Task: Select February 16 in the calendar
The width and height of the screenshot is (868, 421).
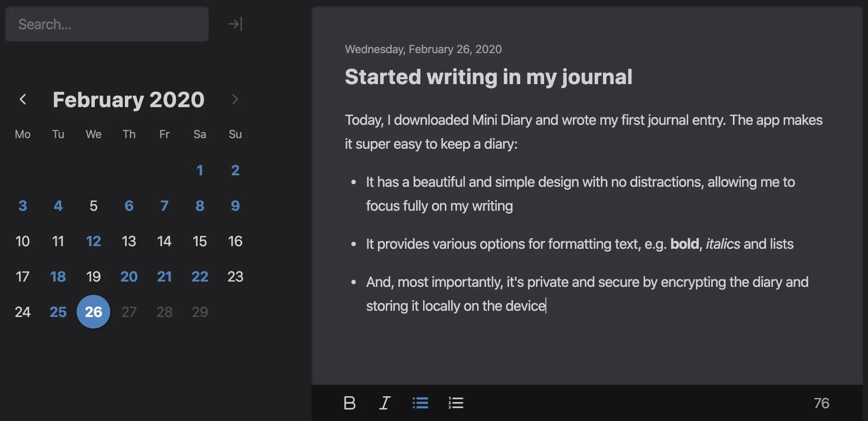Action: [x=235, y=241]
